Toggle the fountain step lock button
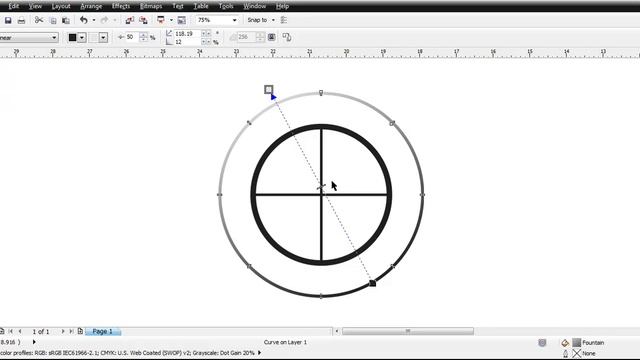This screenshot has height=360, width=640. [x=271, y=37]
